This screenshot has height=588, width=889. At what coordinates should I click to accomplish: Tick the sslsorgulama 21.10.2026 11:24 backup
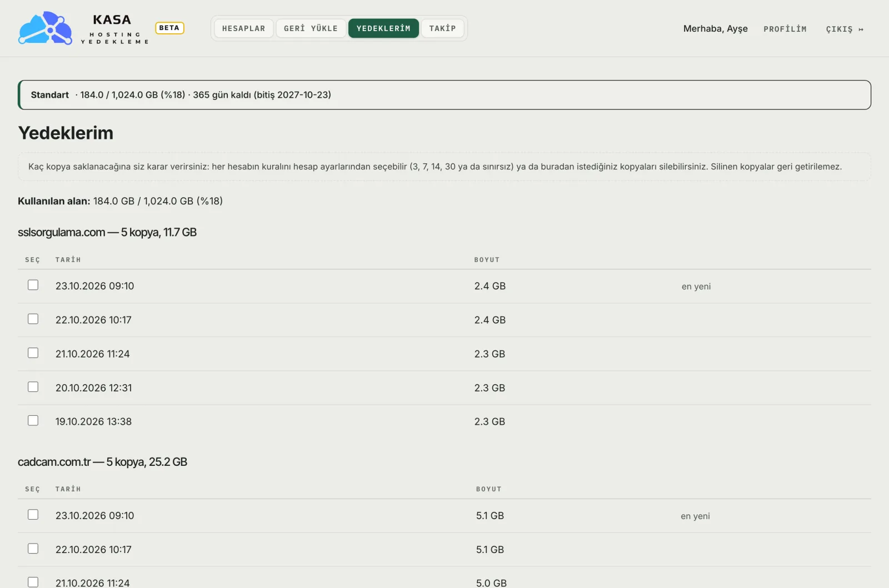coord(33,353)
